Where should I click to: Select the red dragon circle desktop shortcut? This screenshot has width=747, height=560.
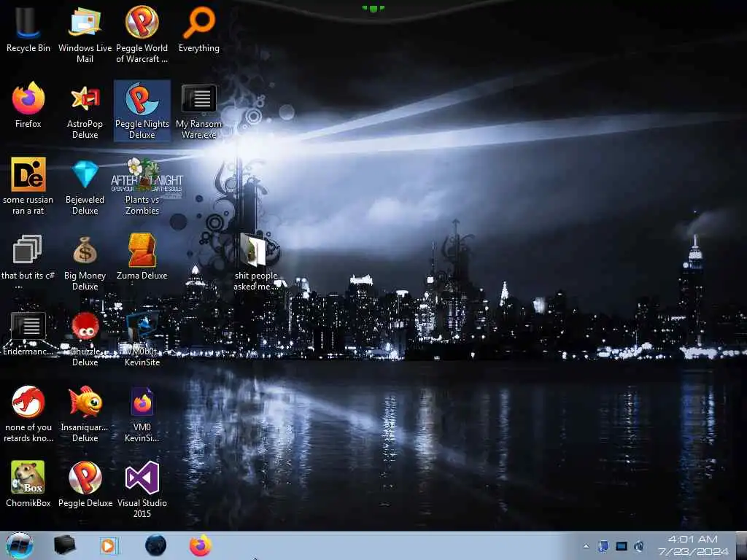click(x=28, y=414)
